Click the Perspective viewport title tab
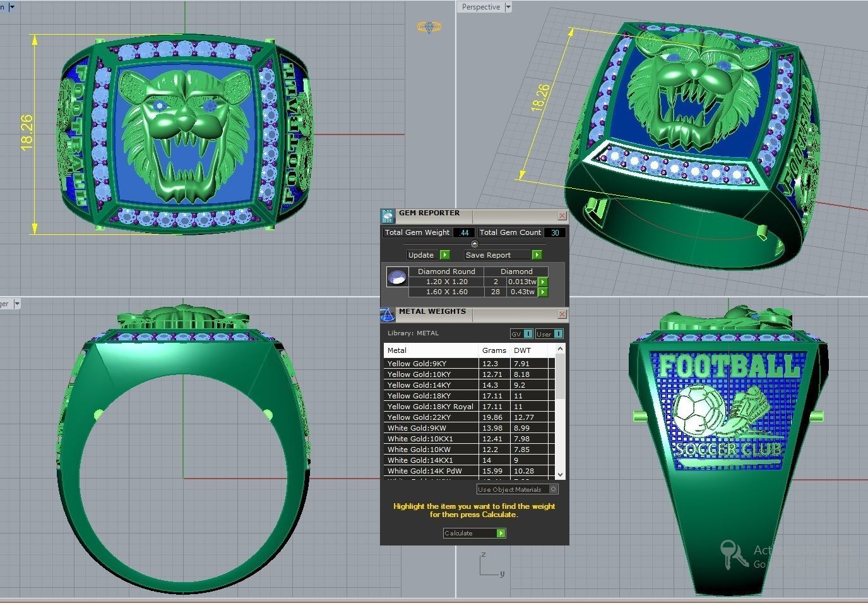Viewport: 868px width, 608px height. [481, 7]
